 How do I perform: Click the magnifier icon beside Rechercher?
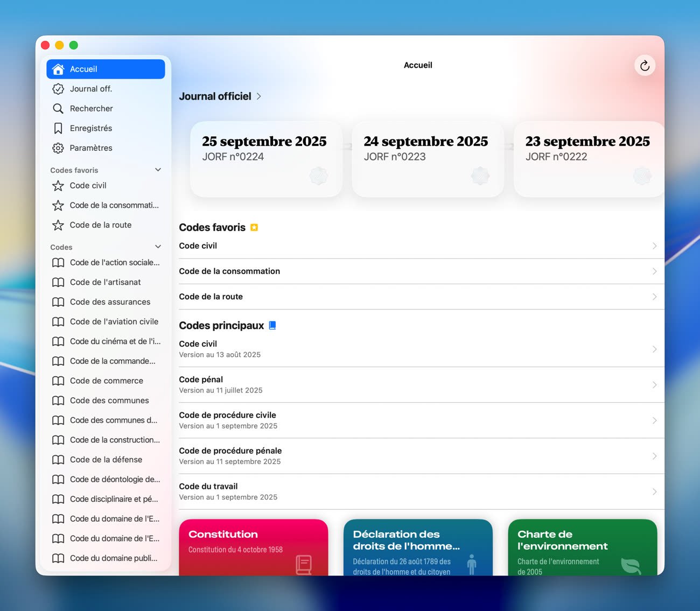pos(58,108)
